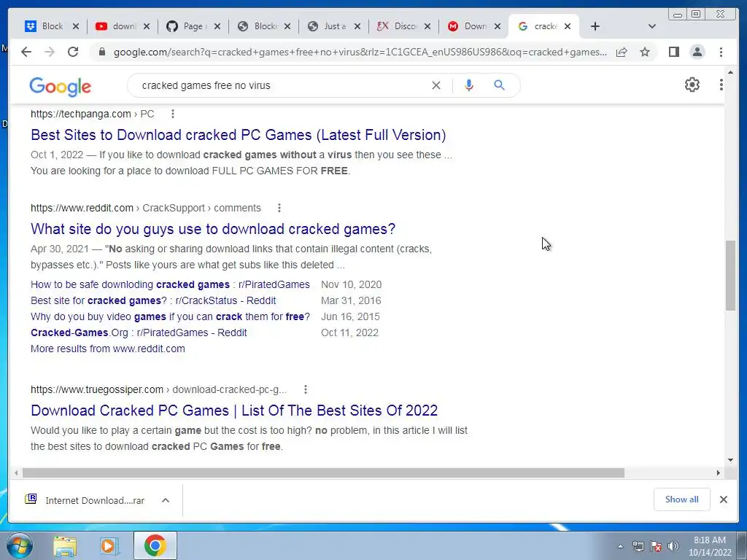Open the Windows Start menu
The image size is (747, 560).
click(x=19, y=545)
